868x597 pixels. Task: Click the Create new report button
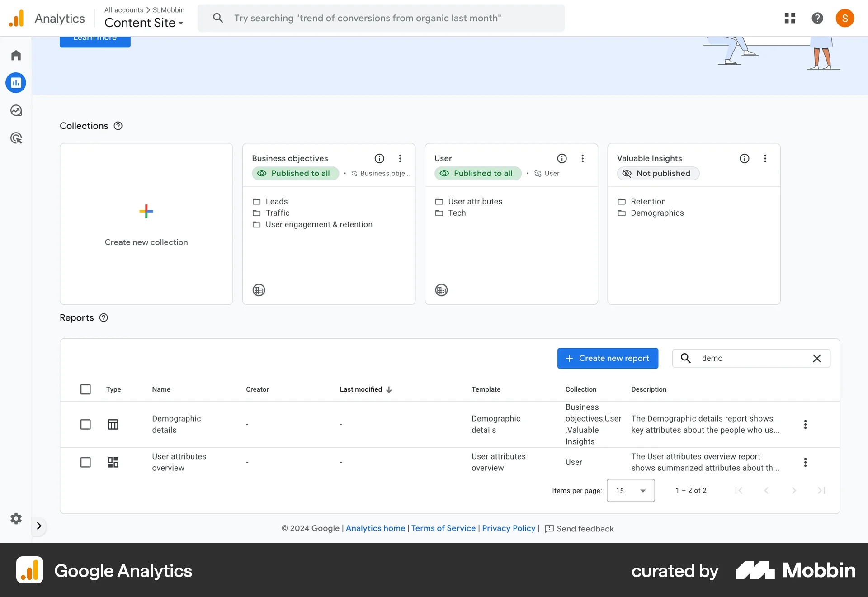click(608, 358)
